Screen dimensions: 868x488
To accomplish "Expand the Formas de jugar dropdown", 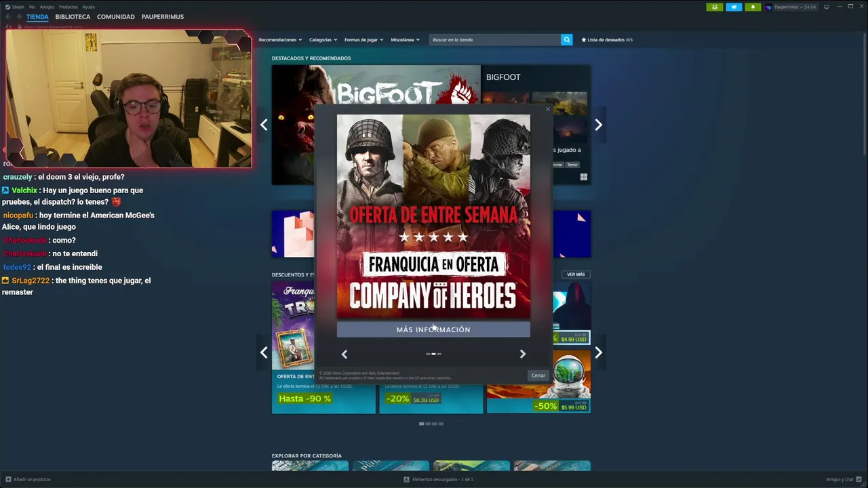I will 363,40.
